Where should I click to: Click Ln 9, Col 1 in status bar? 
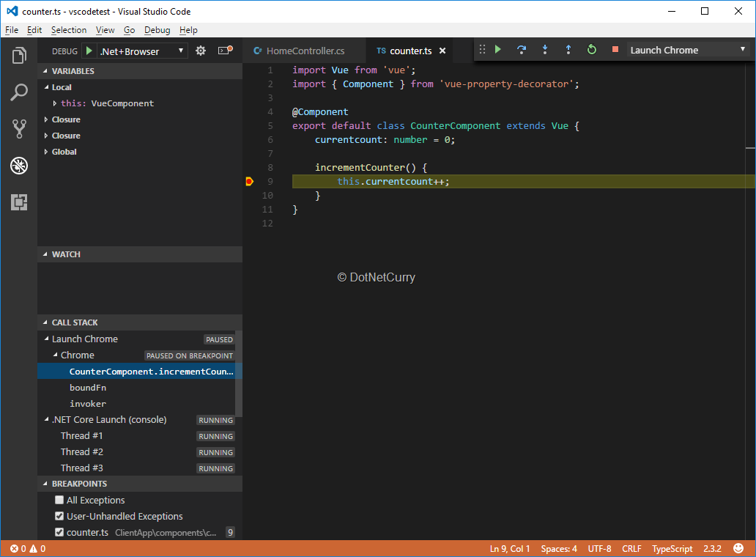(x=510, y=548)
